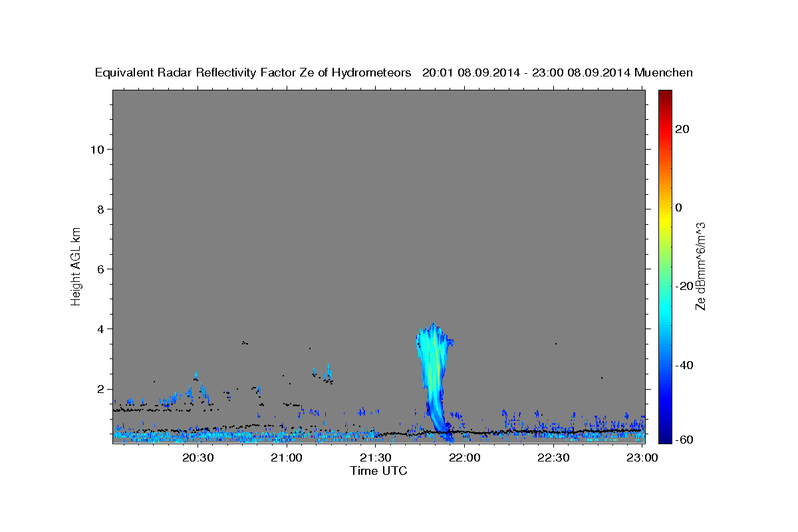
Task: Click the height tick label '10'
Action: [x=98, y=149]
